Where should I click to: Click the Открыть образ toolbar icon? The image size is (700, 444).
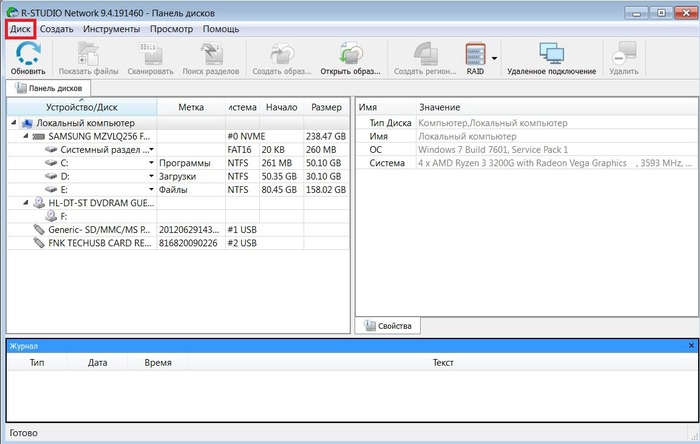pyautogui.click(x=350, y=55)
